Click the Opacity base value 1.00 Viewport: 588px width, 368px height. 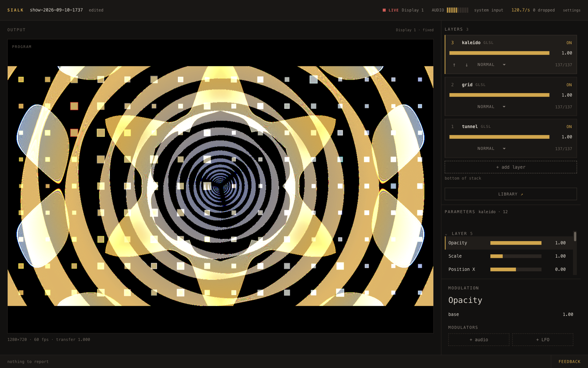[568, 314]
